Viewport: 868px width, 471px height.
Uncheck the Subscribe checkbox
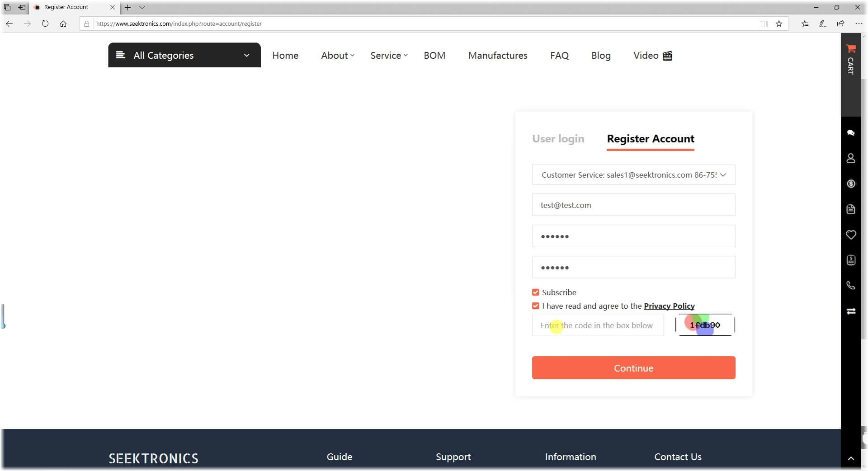tap(536, 292)
